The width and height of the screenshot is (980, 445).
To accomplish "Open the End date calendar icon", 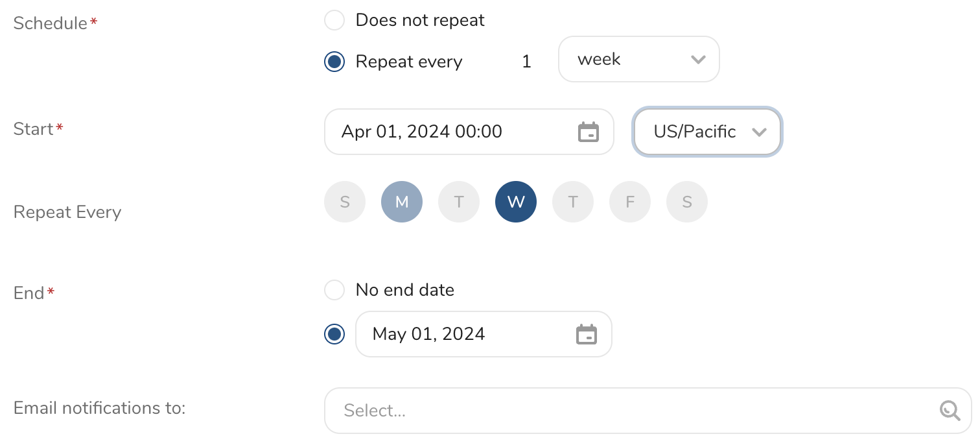I will pyautogui.click(x=587, y=334).
